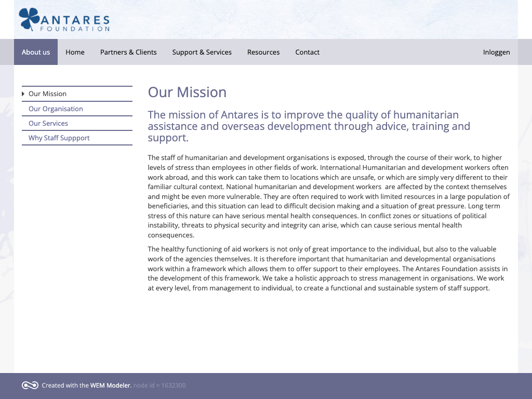Go to the Home menu item
532x399 pixels.
pyautogui.click(x=75, y=52)
